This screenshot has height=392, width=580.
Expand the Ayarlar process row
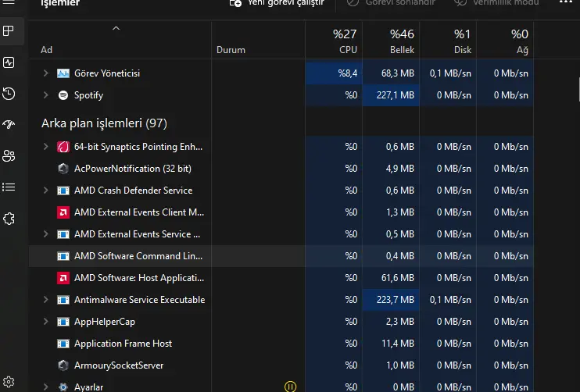[x=45, y=387]
